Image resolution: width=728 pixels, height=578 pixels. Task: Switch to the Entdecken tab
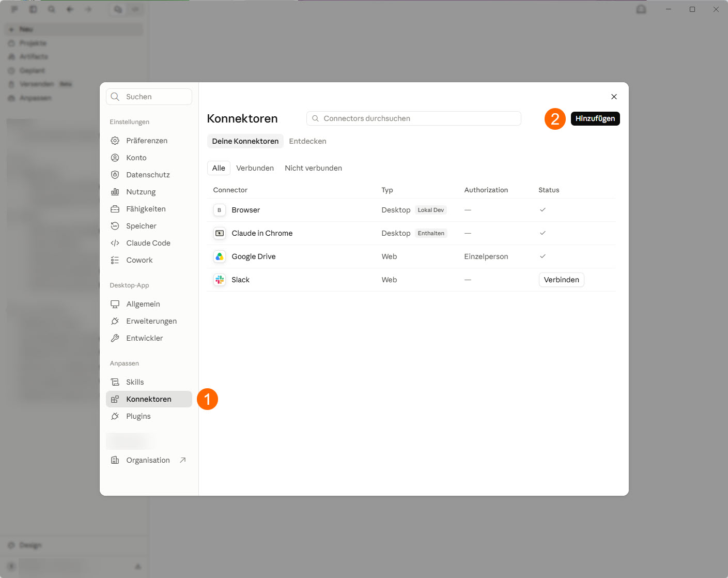(307, 141)
